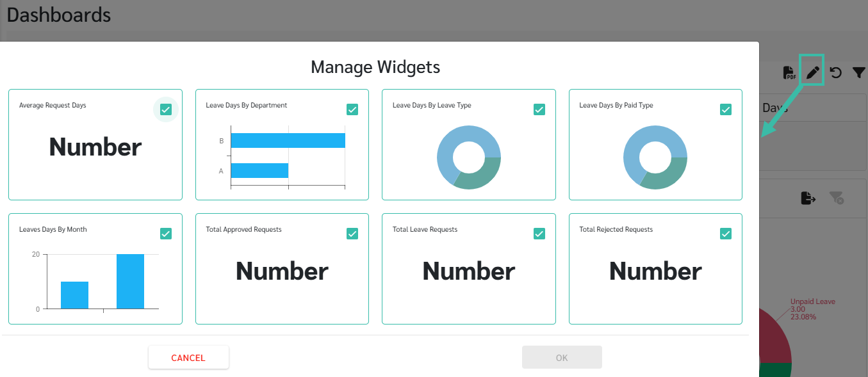The width and height of the screenshot is (868, 377).
Task: Click the Dashboards page heading
Action: pyautogui.click(x=59, y=15)
